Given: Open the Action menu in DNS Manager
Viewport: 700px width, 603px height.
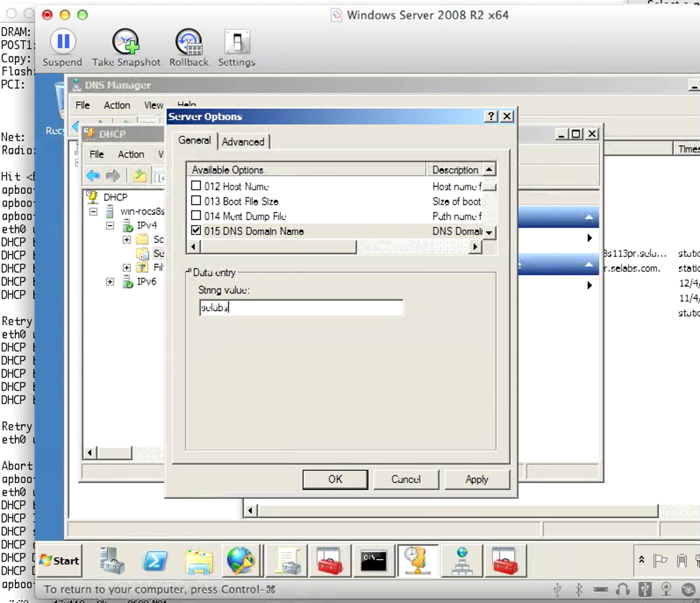Looking at the screenshot, I should point(117,105).
